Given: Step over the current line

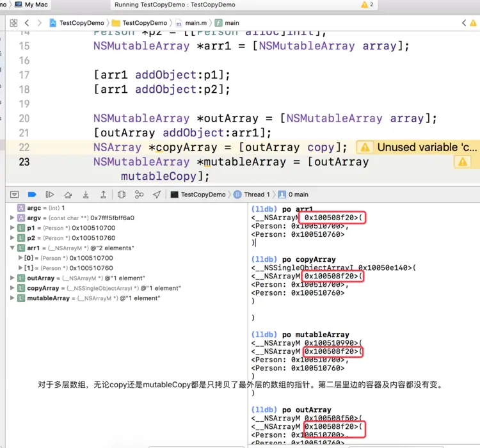Looking at the screenshot, I should (68, 195).
